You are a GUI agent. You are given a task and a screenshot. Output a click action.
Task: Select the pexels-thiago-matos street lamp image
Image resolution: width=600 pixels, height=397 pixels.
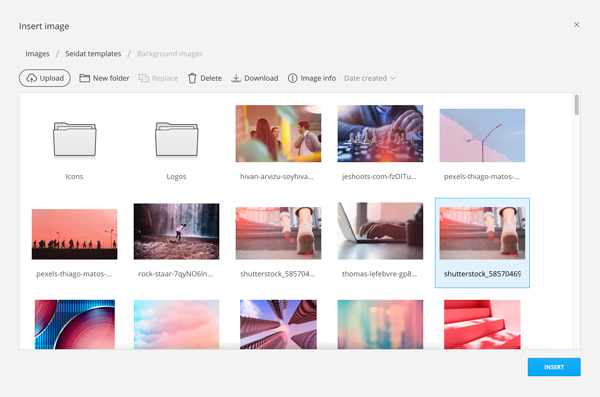(x=482, y=135)
